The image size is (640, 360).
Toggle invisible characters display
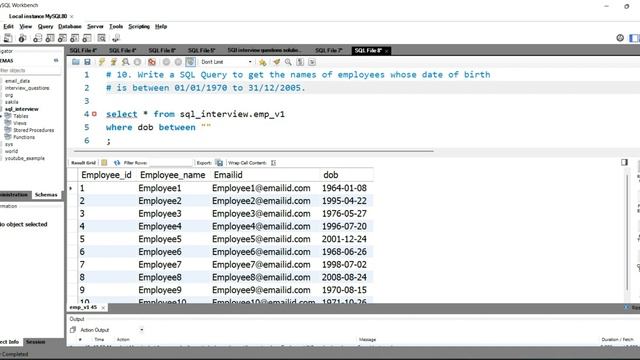pyautogui.click(x=300, y=62)
